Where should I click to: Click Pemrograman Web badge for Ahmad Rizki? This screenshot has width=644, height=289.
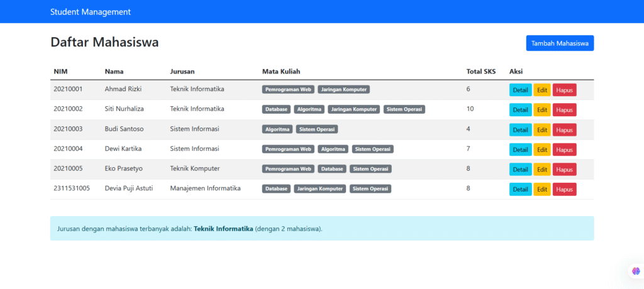click(288, 90)
